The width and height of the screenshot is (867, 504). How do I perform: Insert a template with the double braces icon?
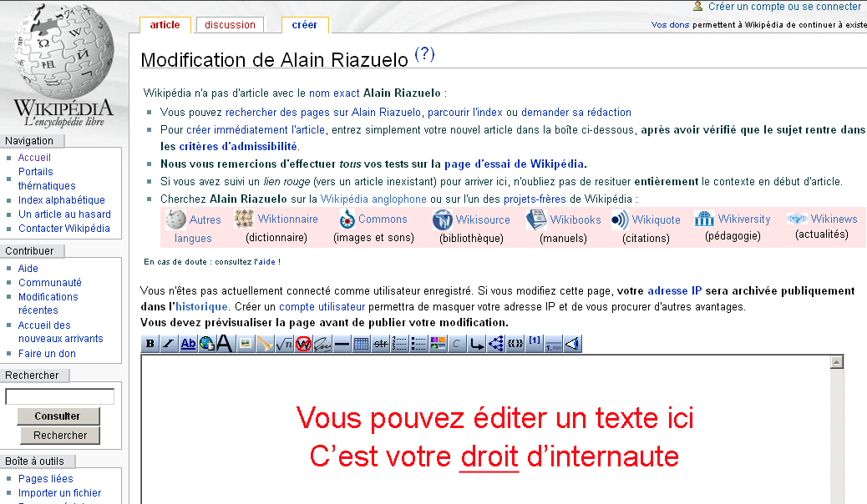[515, 344]
